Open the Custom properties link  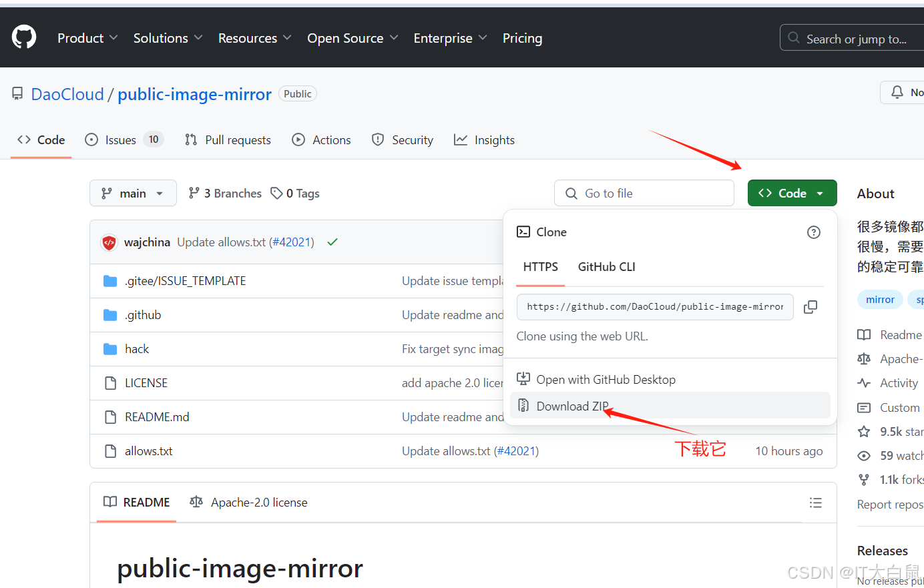pyautogui.click(x=890, y=407)
